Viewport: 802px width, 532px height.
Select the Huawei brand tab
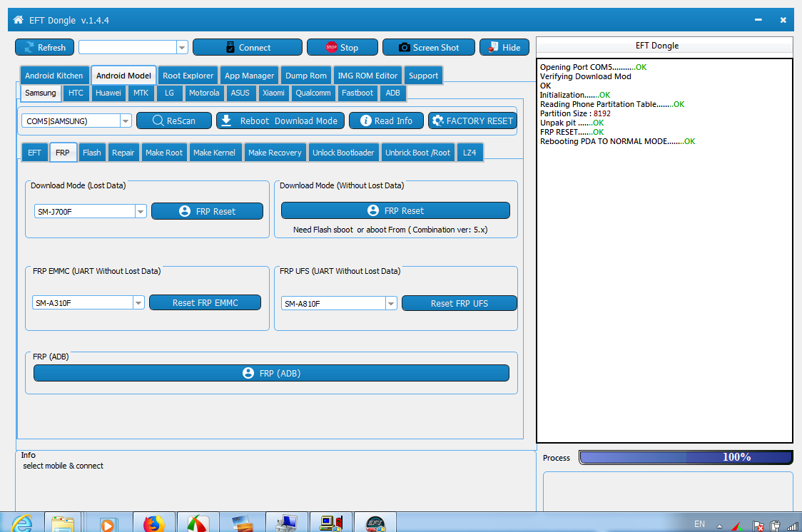(x=108, y=93)
